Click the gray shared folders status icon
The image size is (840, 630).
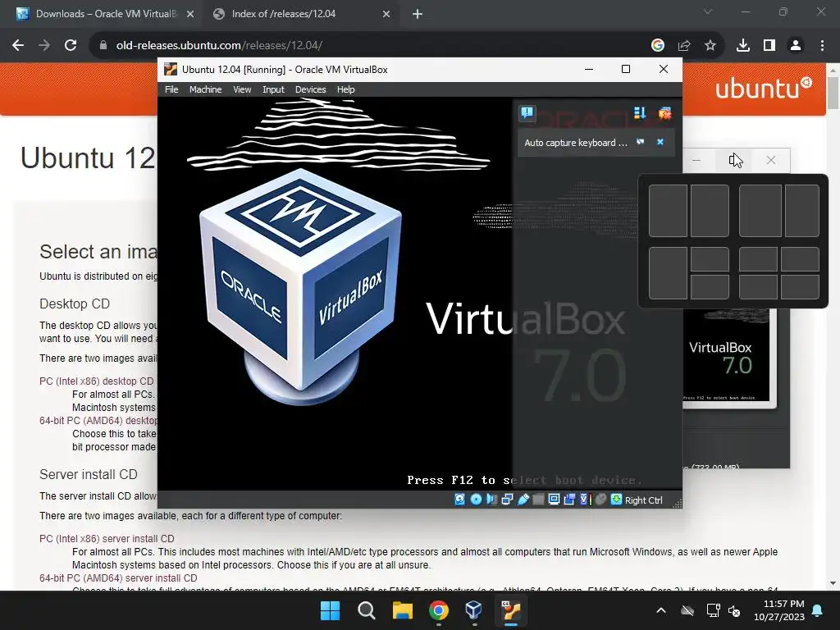click(x=538, y=500)
